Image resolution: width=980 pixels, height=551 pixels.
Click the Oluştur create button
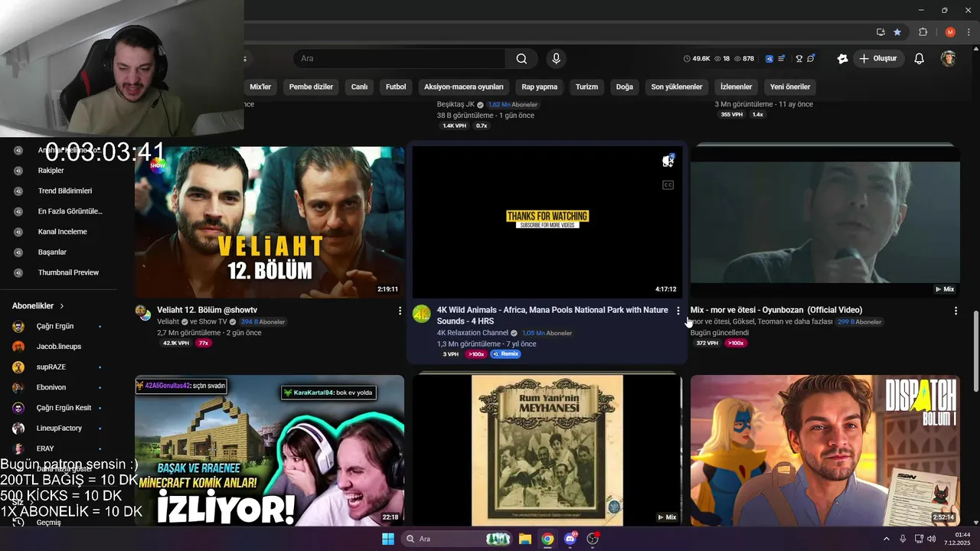pos(878,59)
